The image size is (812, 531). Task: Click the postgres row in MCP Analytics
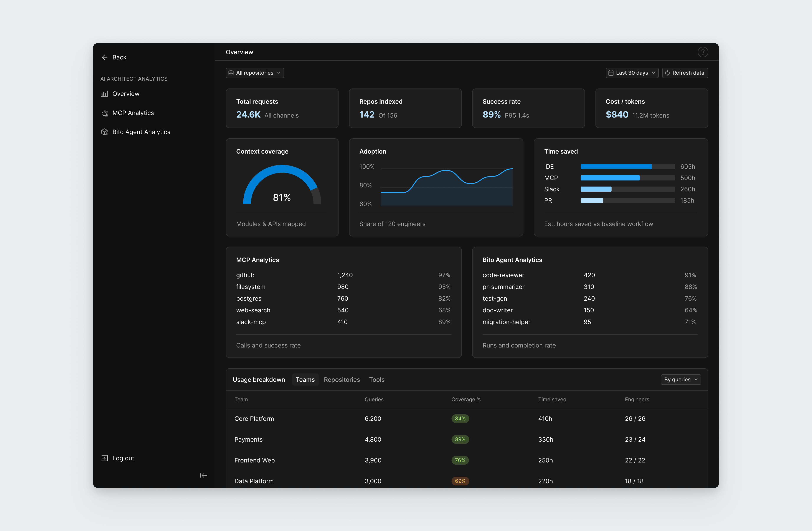[x=343, y=298]
